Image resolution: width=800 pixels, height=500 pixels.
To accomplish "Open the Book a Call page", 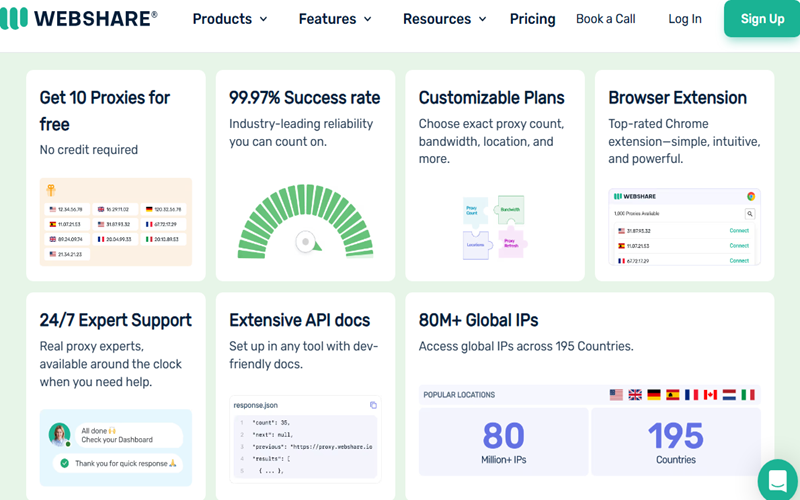I will pyautogui.click(x=605, y=19).
